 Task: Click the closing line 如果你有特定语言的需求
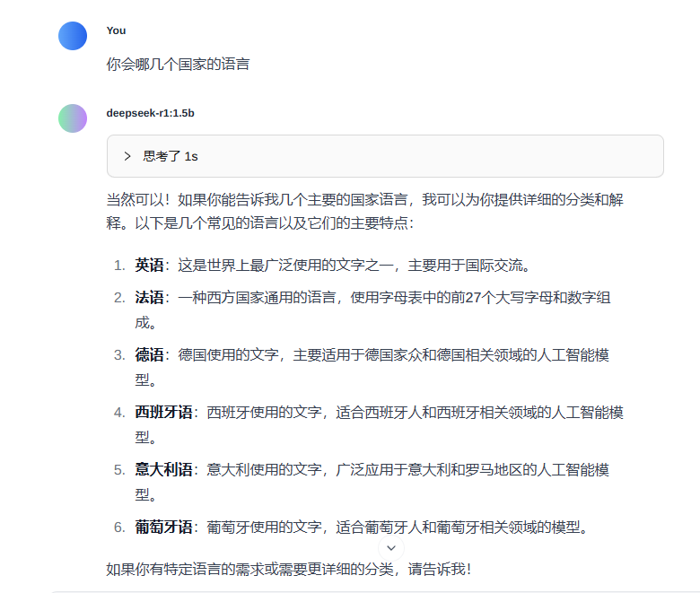[288, 569]
